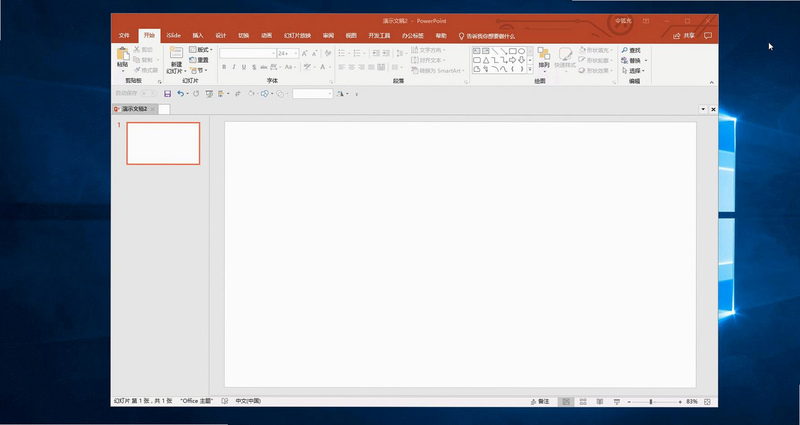Toggle the AutoSave switch

click(148, 93)
